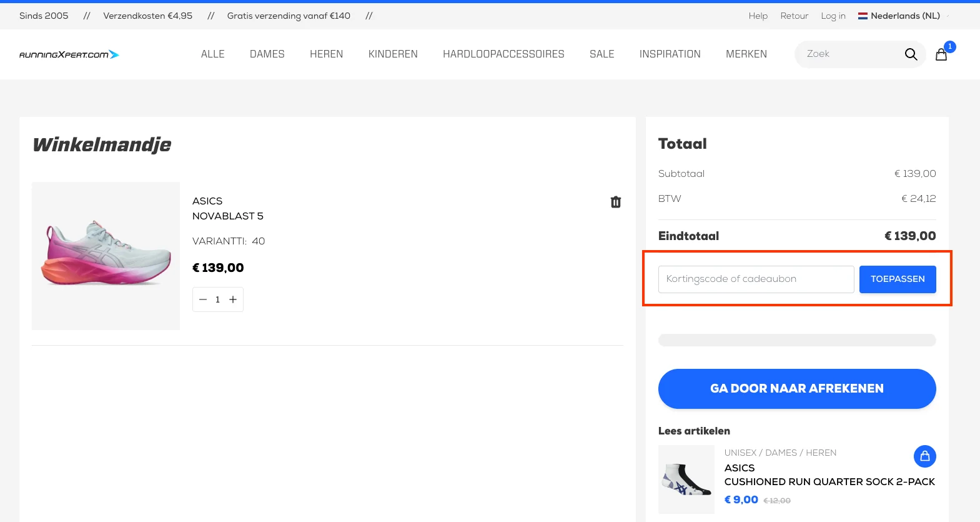Click GA DOOR NAAR AFREKENEN button
Viewport: 980px width, 522px height.
coord(797,389)
